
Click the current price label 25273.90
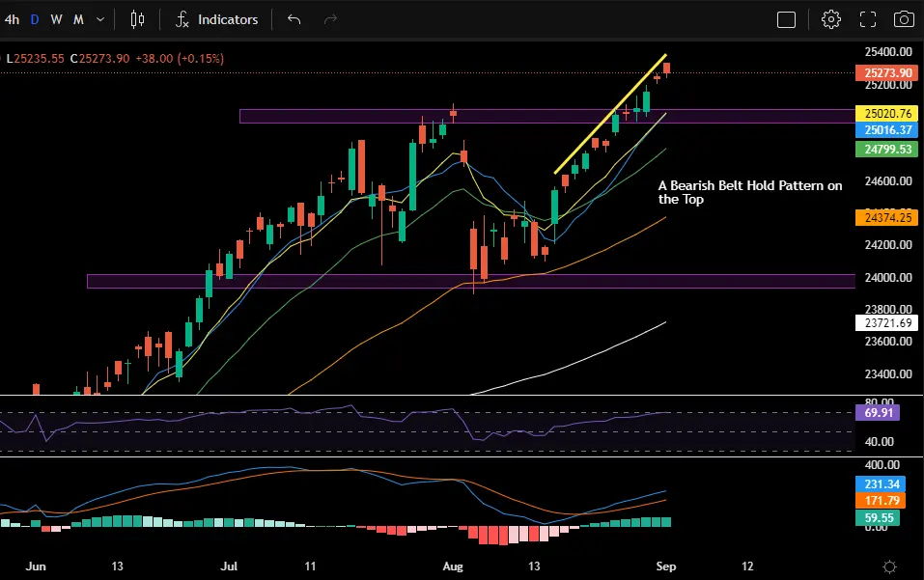pos(887,73)
